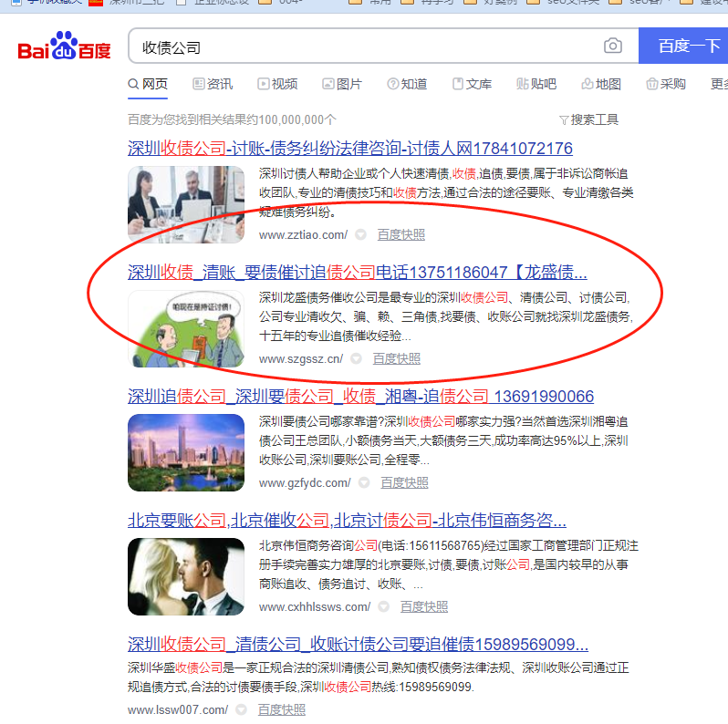Open the 视频 tab
Screen dimensions: 728x724
[277, 84]
